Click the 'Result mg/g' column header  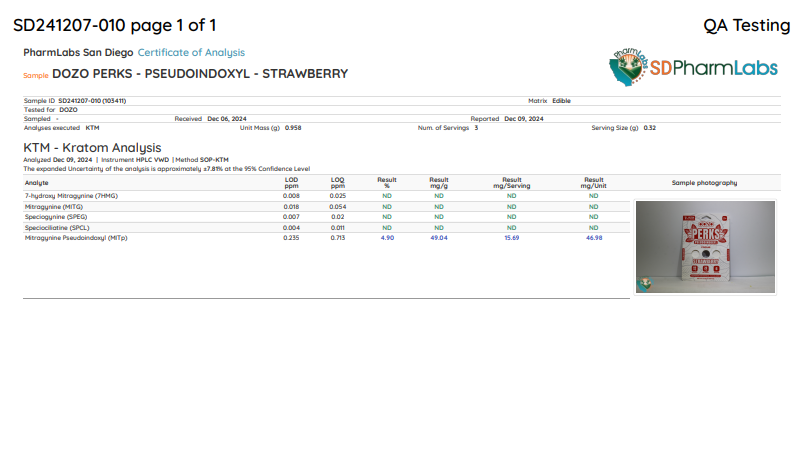click(439, 183)
